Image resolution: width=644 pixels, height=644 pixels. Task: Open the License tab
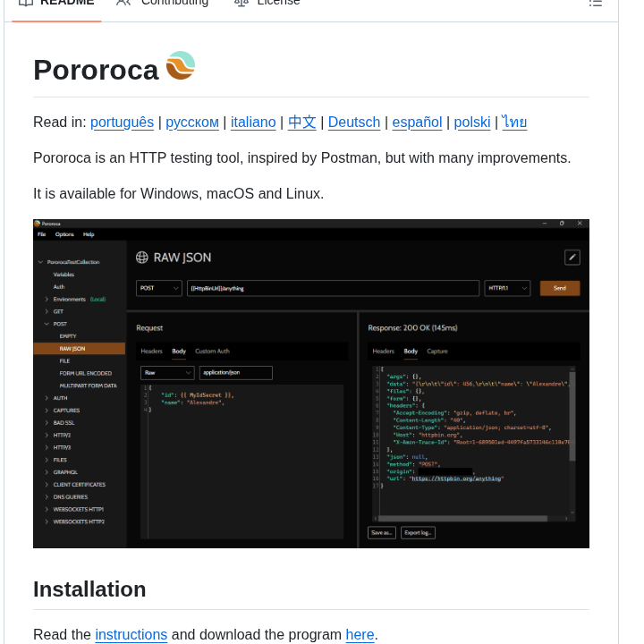tap(267, 3)
